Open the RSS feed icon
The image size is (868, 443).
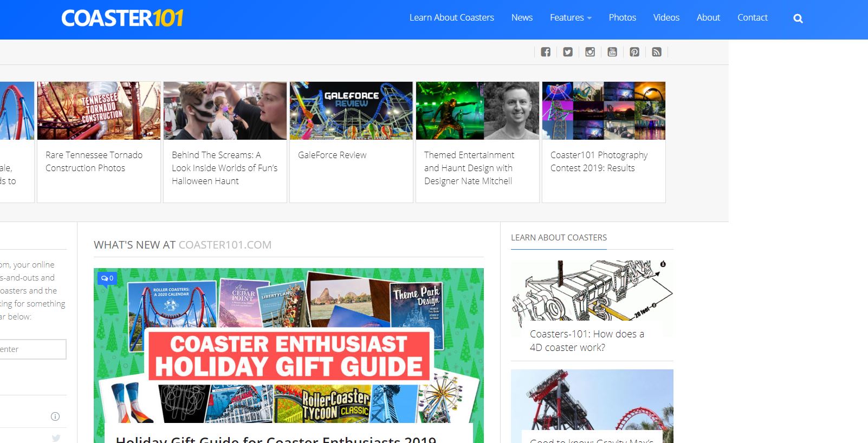[x=657, y=52]
